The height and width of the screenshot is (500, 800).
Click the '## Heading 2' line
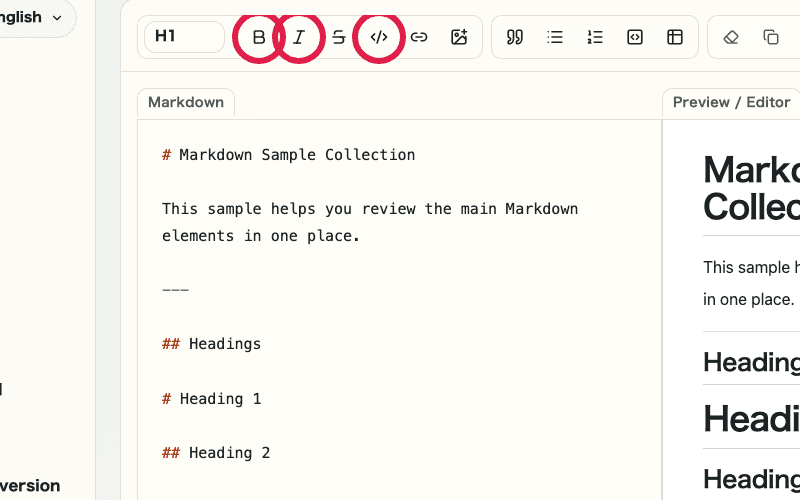pos(216,453)
